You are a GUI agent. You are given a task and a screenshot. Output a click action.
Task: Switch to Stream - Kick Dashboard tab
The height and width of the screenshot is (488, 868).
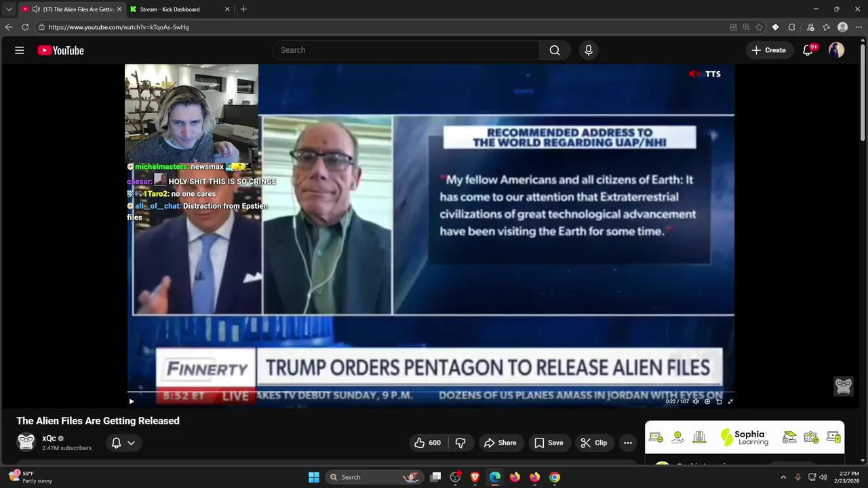click(x=178, y=9)
